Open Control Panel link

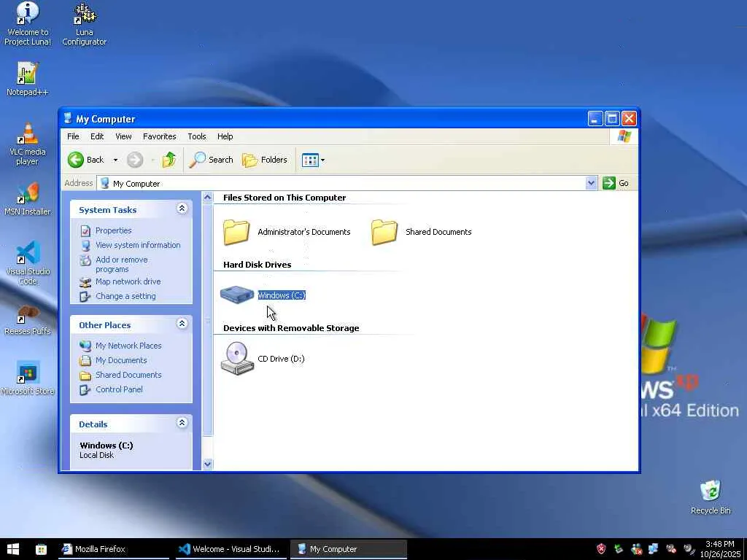[x=119, y=389]
